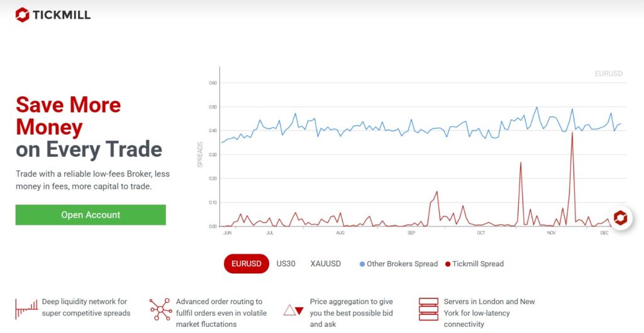Click the 0.50 spread axis value
644x333 pixels.
pyautogui.click(x=213, y=107)
